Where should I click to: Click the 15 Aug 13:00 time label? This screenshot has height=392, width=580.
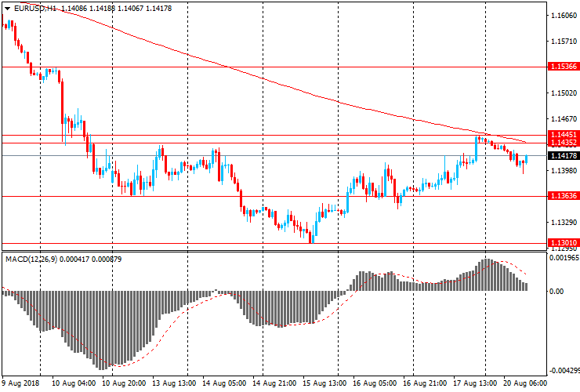[324, 383]
